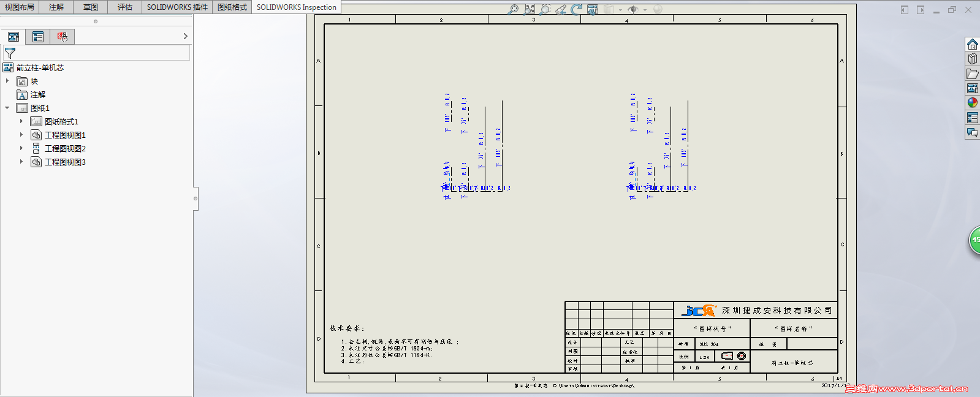The height and width of the screenshot is (397, 980).
Task: Open the 图纸格式 ribbon tab
Action: [232, 7]
